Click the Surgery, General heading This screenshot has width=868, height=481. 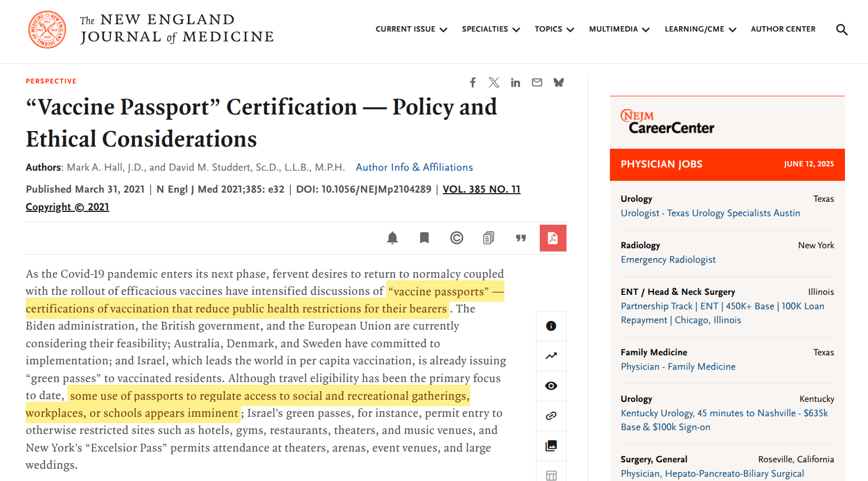(654, 459)
